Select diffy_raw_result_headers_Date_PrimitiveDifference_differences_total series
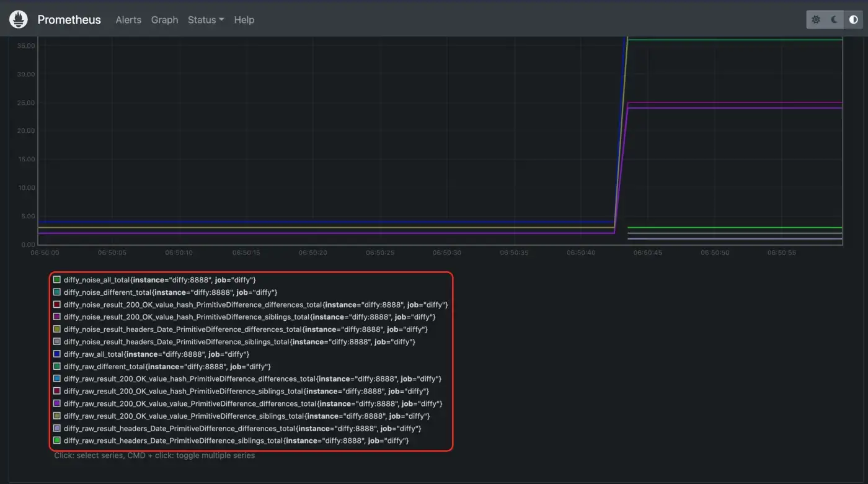868x484 pixels. (242, 428)
